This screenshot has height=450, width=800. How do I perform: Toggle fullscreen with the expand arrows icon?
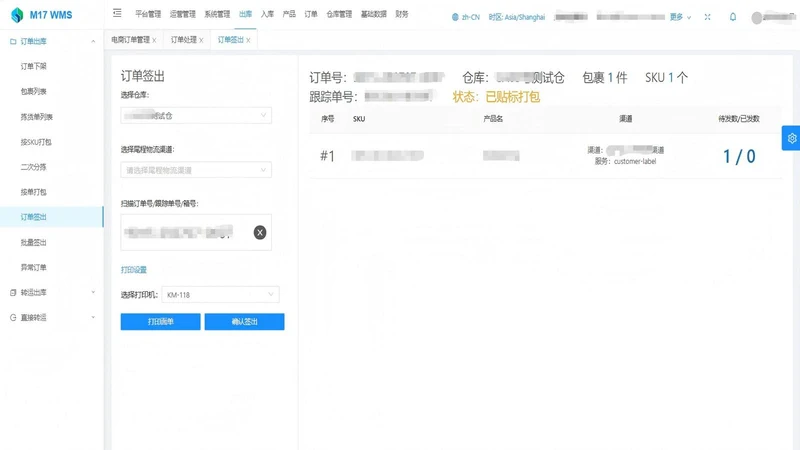pyautogui.click(x=707, y=17)
